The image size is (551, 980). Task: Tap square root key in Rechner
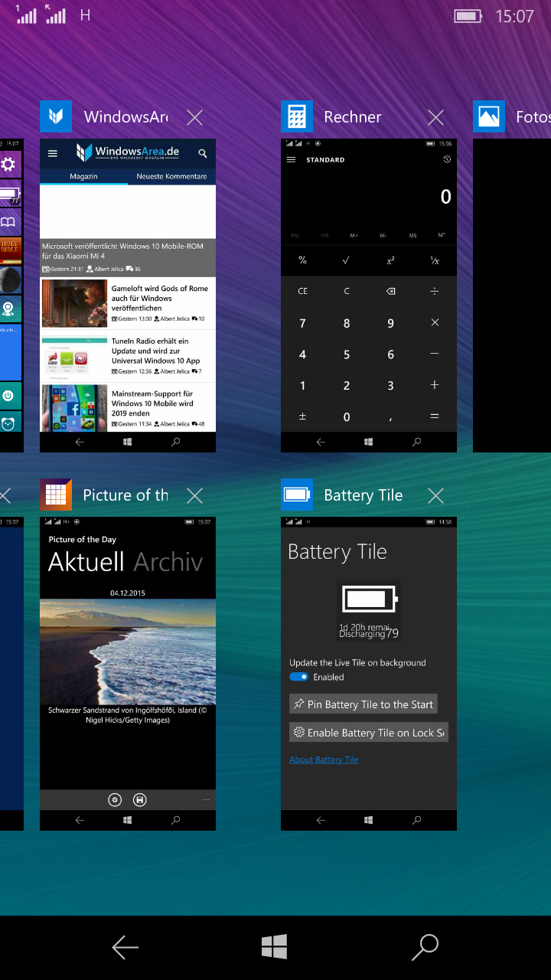347,260
